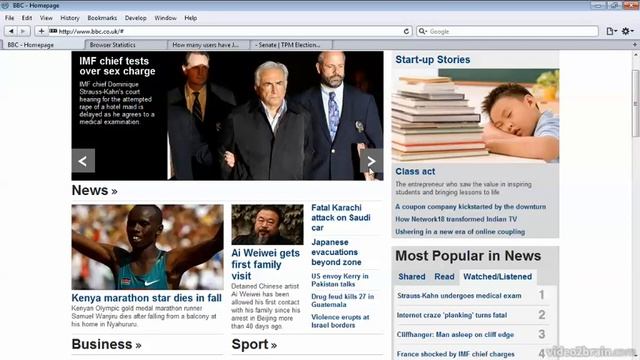Switch to the Browser Statistics tab

pos(126,45)
